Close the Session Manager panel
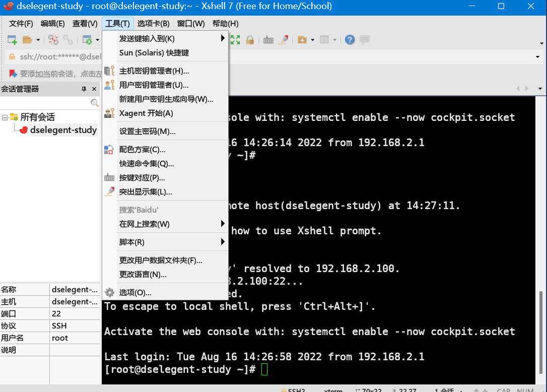This screenshot has width=547, height=392. point(94,89)
